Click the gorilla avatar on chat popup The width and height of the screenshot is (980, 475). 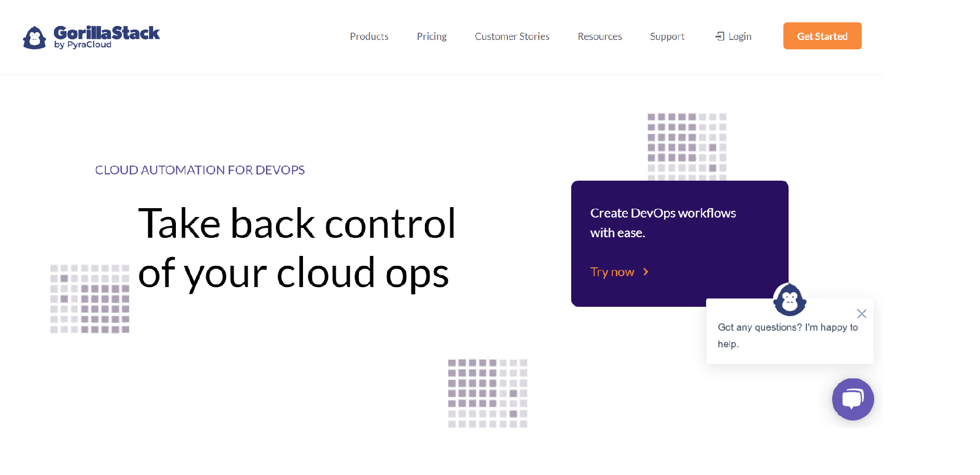click(789, 300)
